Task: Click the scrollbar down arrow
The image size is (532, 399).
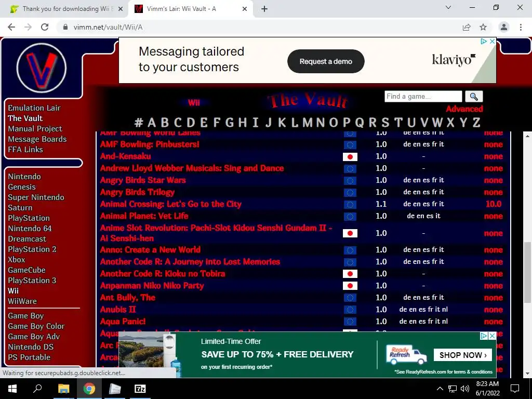Action: pyautogui.click(x=527, y=374)
